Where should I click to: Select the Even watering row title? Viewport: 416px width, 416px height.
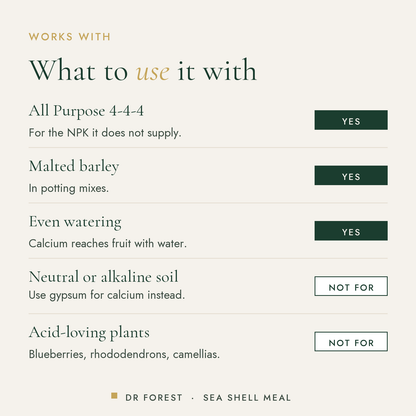75,222
